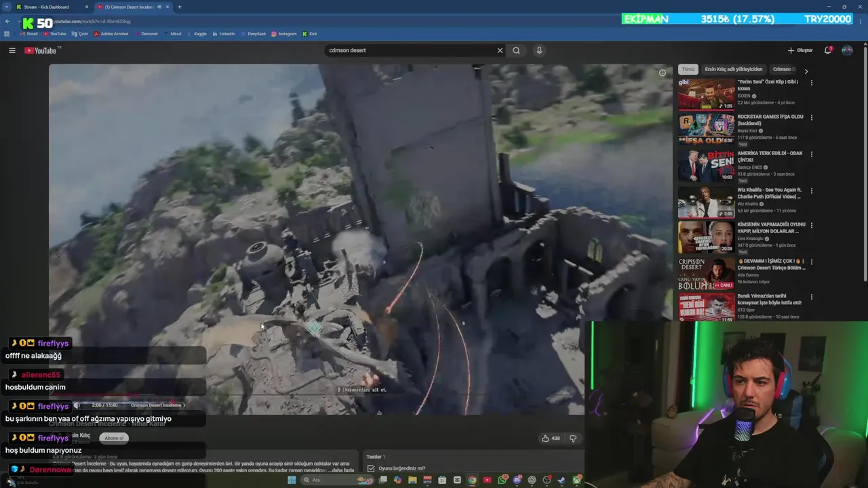
Task: Open File Explorer from taskbar
Action: pos(412,480)
